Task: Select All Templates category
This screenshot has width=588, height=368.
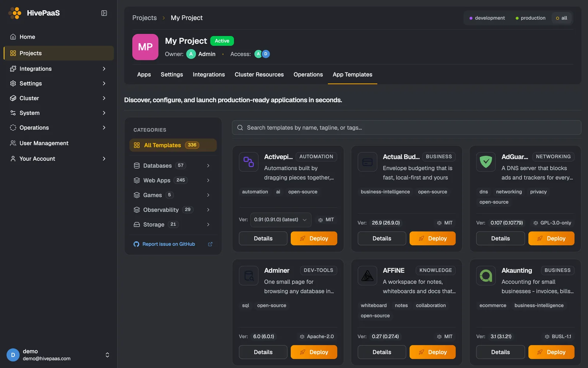Action: click(x=173, y=145)
